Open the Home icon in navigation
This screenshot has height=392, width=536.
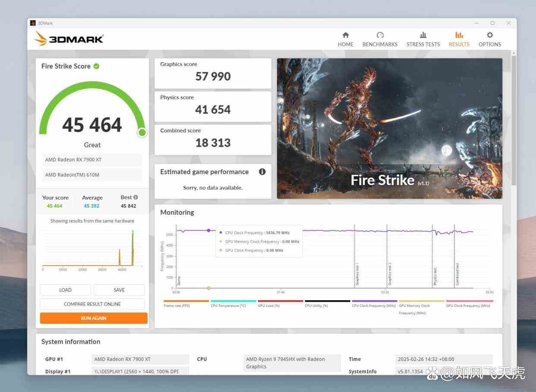[345, 35]
